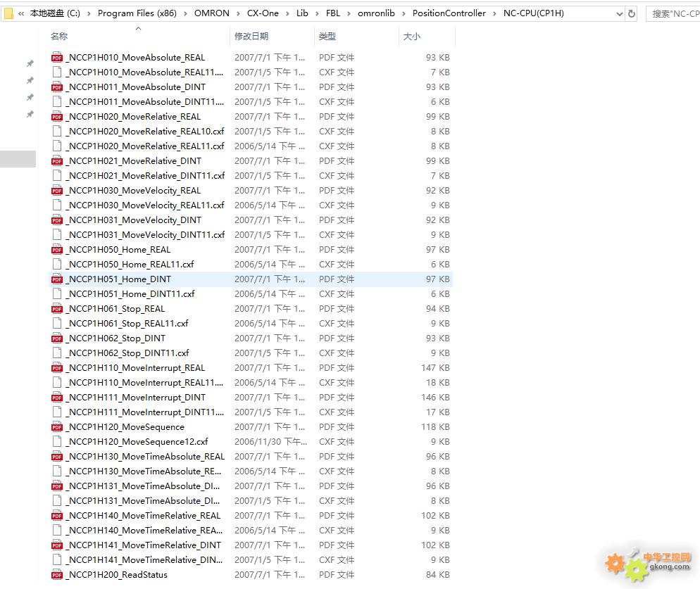Expand chevron after OMRON breadcrumb

pyautogui.click(x=238, y=14)
